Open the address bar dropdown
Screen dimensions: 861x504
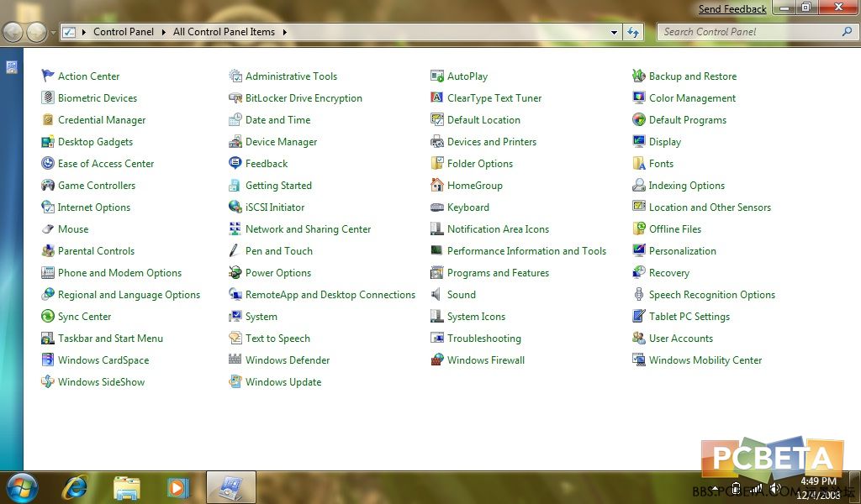coord(613,32)
